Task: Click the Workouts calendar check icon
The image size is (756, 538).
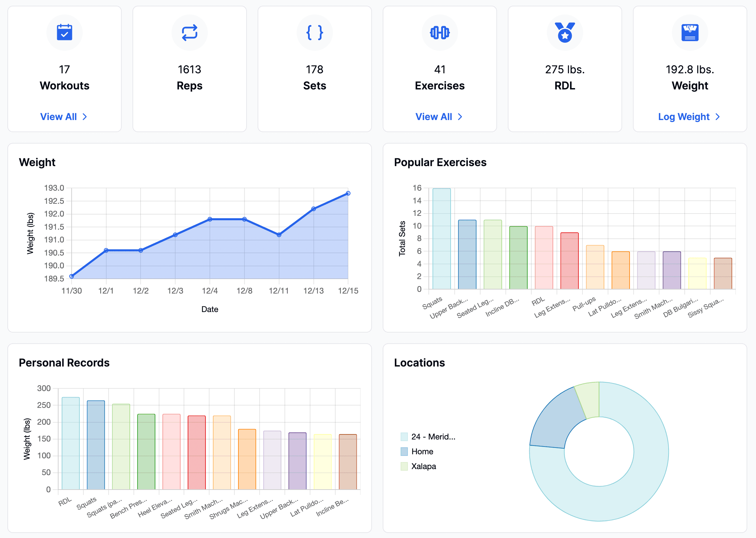Action: pyautogui.click(x=65, y=32)
